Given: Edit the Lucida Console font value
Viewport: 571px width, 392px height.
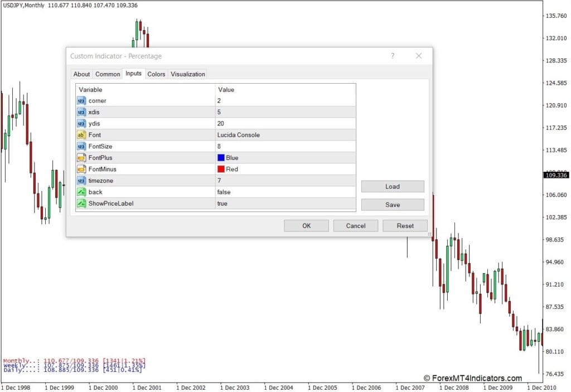Looking at the screenshot, I should point(239,135).
